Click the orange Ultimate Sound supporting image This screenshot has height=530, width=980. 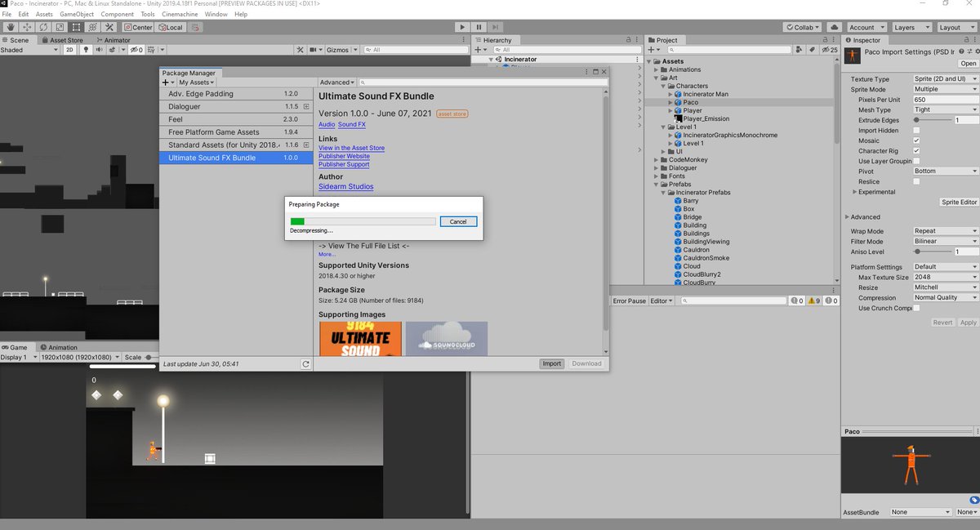(360, 338)
